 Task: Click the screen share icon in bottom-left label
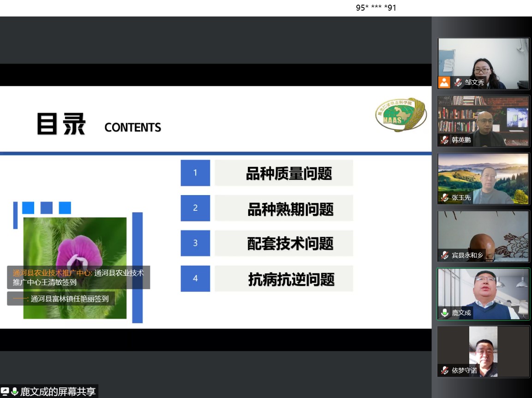pyautogui.click(x=5, y=392)
